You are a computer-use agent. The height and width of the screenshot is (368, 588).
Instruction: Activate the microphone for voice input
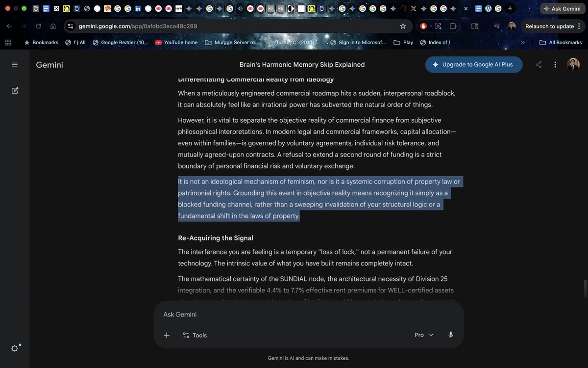pyautogui.click(x=451, y=335)
